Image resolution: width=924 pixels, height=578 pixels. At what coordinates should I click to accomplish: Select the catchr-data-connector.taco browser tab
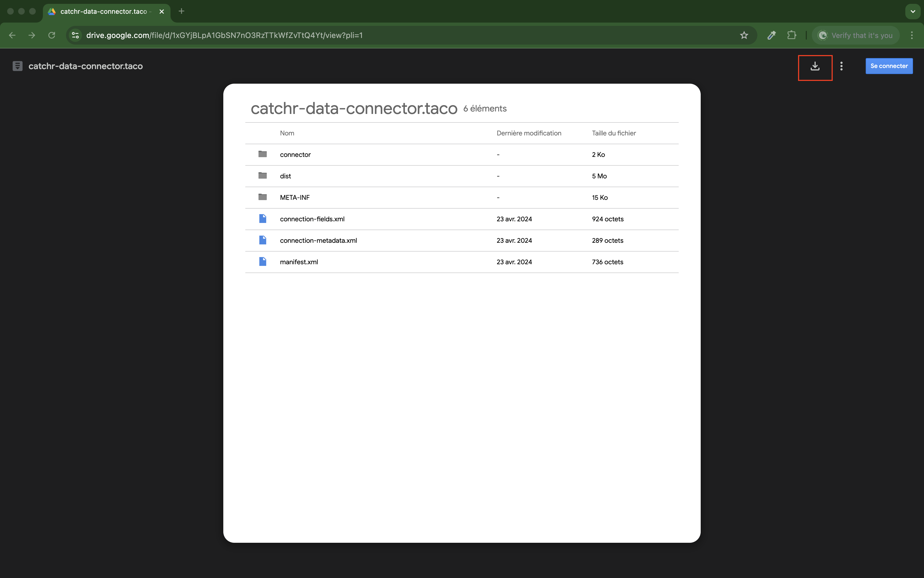click(x=106, y=12)
